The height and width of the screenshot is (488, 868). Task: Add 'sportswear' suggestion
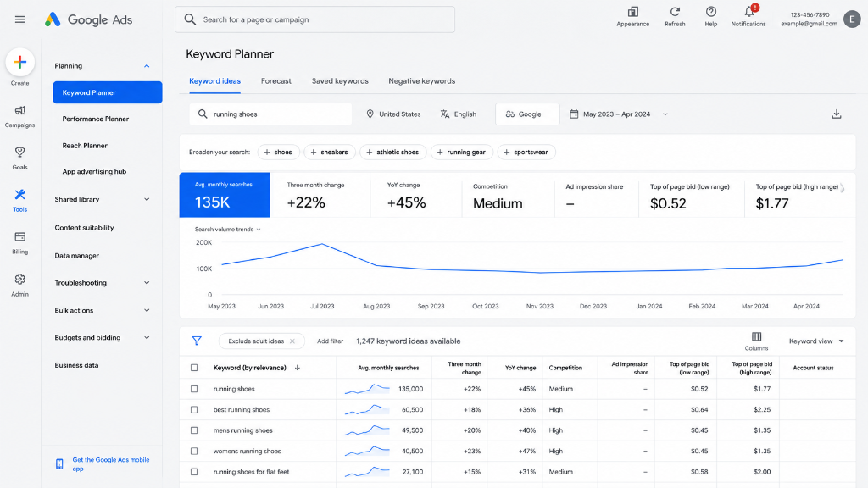tap(526, 152)
